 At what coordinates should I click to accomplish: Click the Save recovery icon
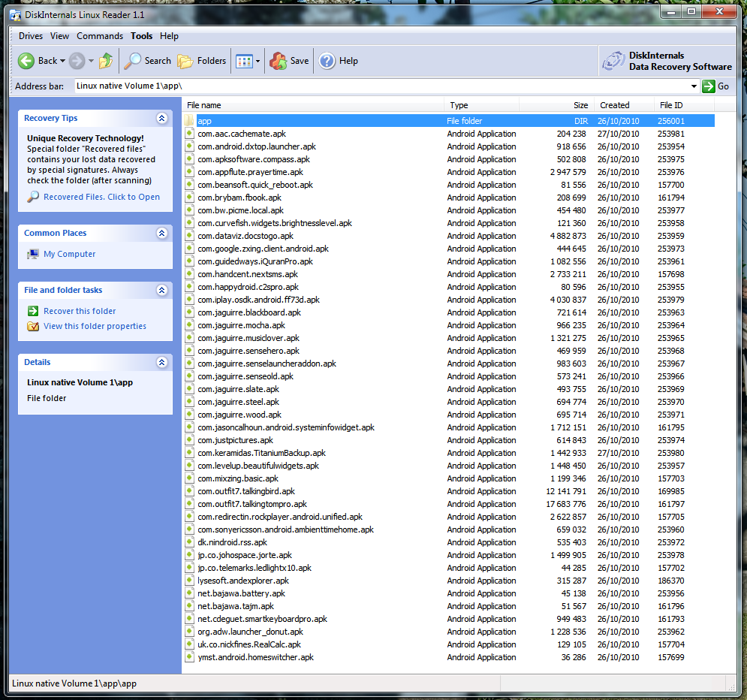pos(279,61)
